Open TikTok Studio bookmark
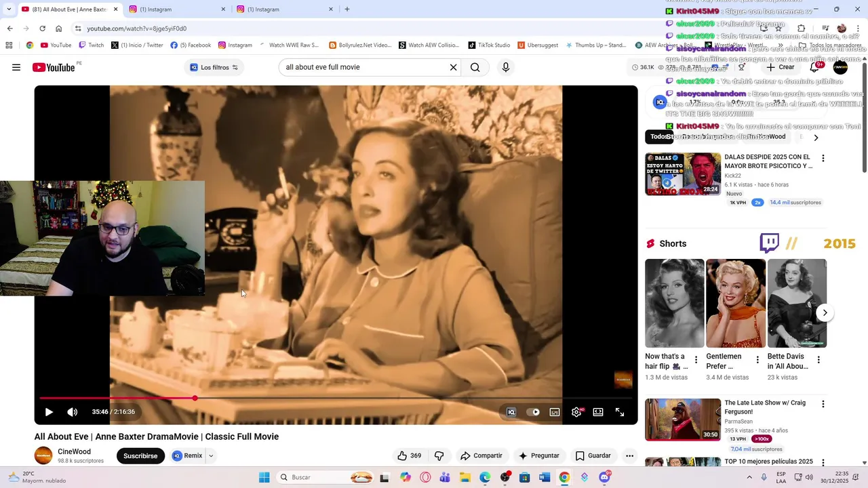The width and height of the screenshot is (868, 488). pos(489,45)
